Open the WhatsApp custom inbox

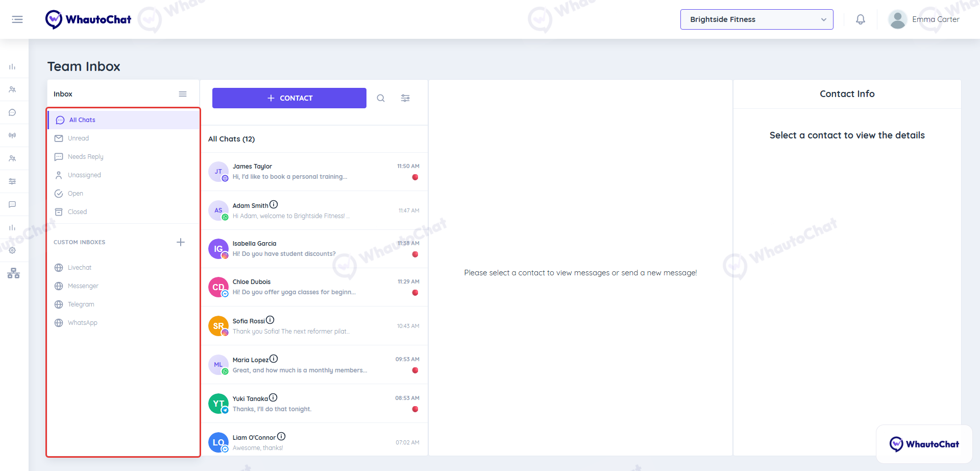124,323
